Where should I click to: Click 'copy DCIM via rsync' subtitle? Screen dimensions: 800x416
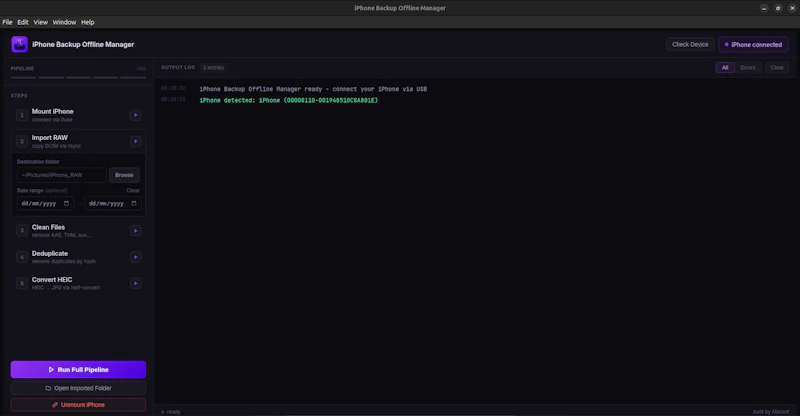[56, 146]
